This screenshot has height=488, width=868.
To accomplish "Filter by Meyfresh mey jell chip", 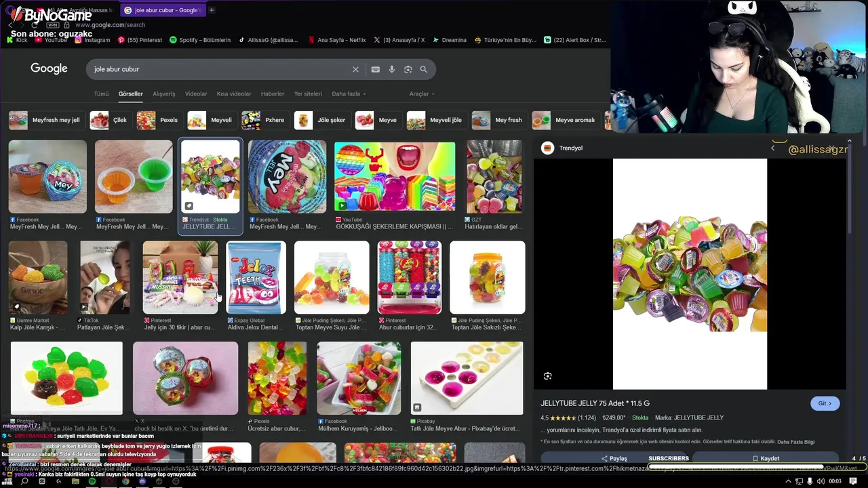I will click(46, 120).
